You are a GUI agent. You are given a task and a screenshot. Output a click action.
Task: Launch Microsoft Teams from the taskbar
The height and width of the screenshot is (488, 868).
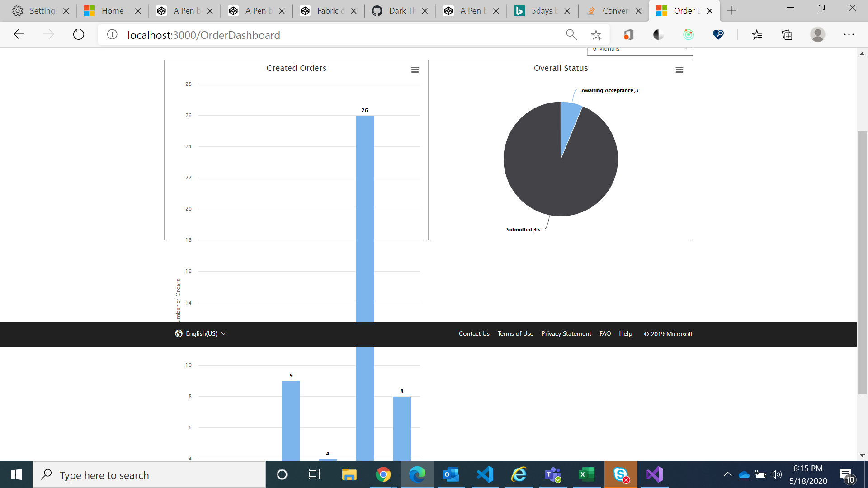point(552,474)
